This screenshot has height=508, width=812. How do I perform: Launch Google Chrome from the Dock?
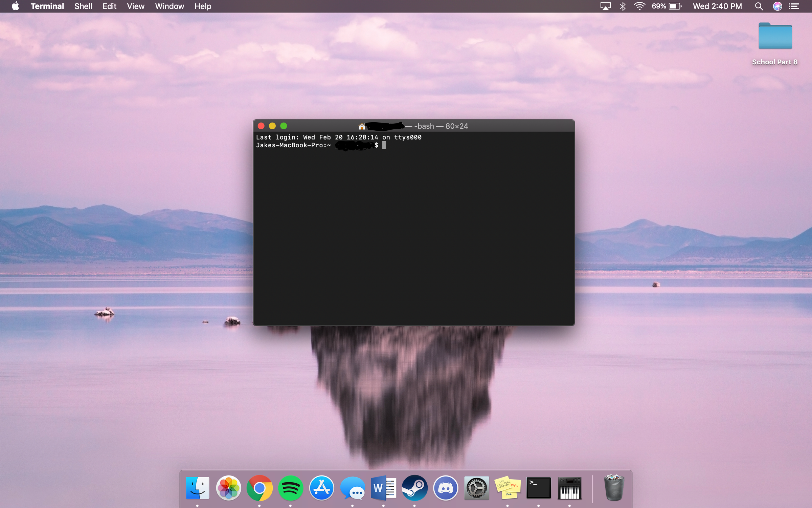(260, 488)
